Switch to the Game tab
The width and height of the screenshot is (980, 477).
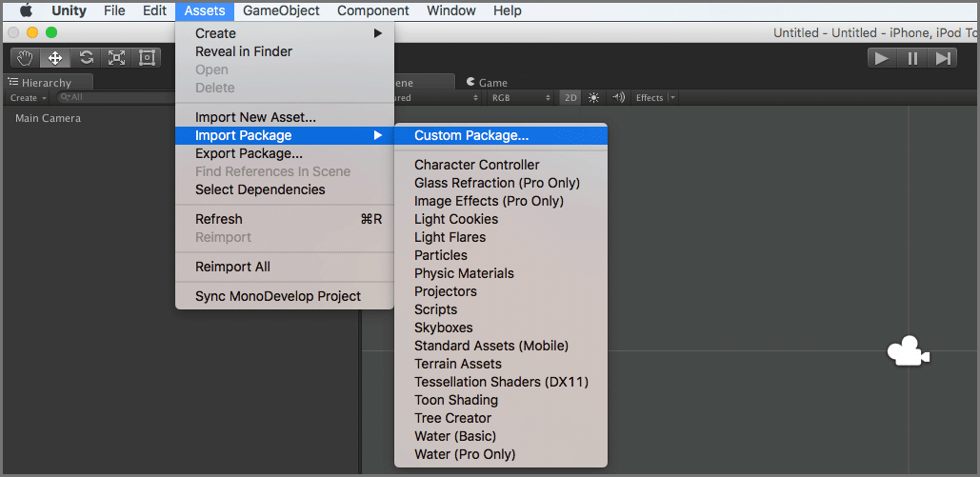487,83
